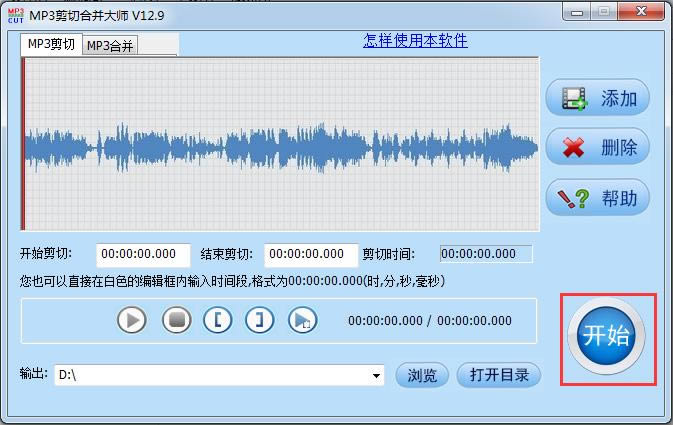Set cut start point marker button

218,320
